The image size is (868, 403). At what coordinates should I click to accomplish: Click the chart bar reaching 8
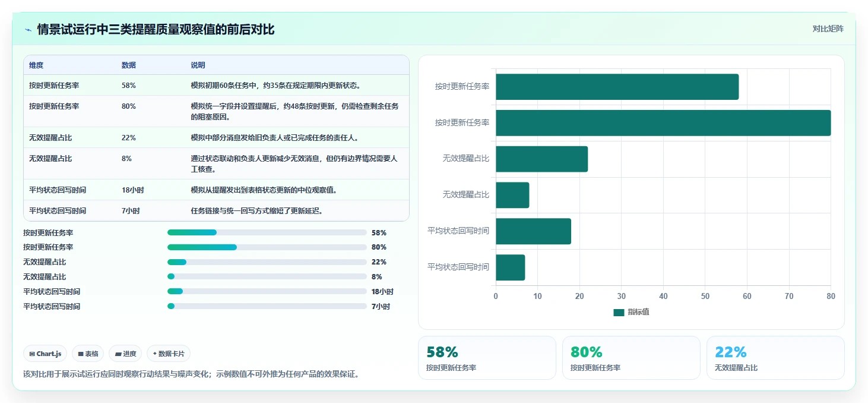tap(512, 195)
